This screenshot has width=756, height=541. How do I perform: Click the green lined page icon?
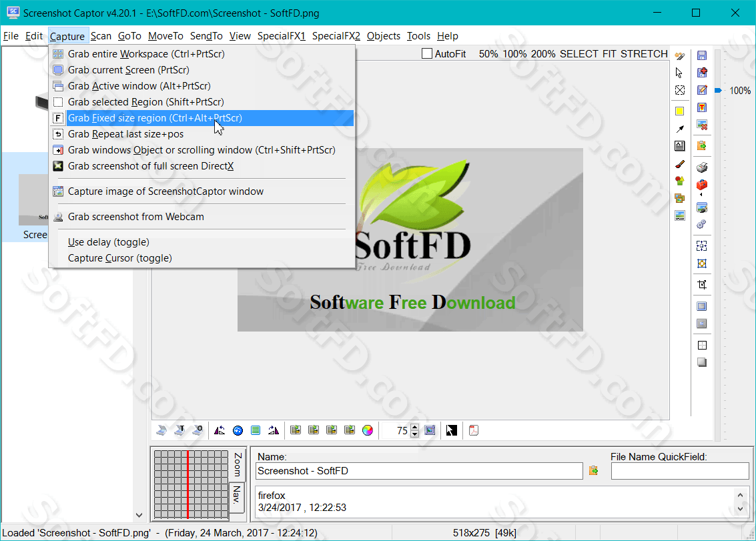pos(256,430)
